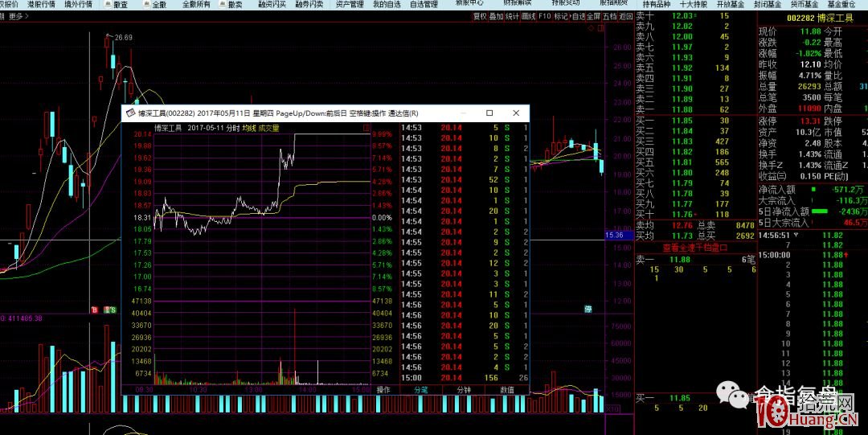The width and height of the screenshot is (868, 435).
Task: Click the 成交量 legend label in popup
Action: [x=268, y=128]
